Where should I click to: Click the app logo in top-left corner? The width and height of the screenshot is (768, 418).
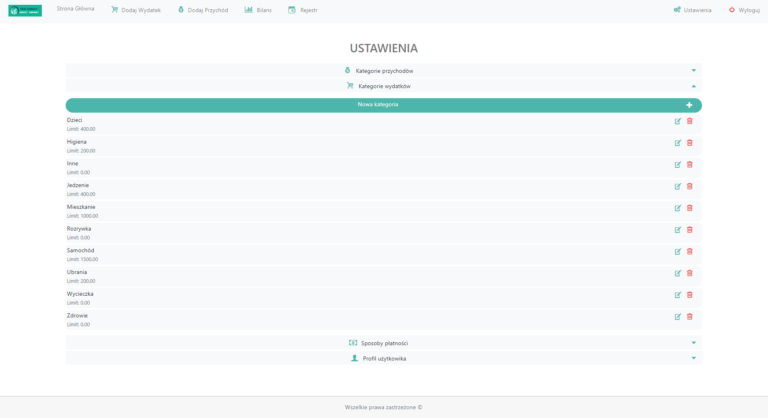25,10
